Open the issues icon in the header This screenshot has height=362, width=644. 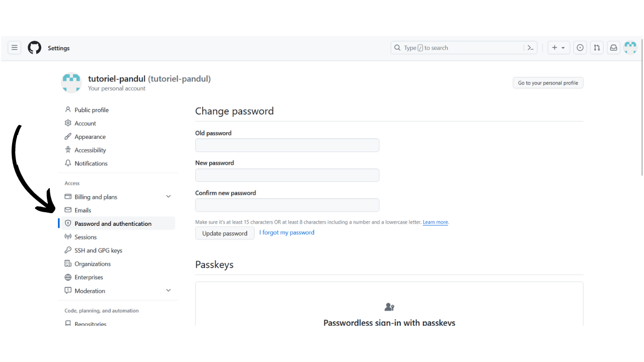click(x=580, y=47)
